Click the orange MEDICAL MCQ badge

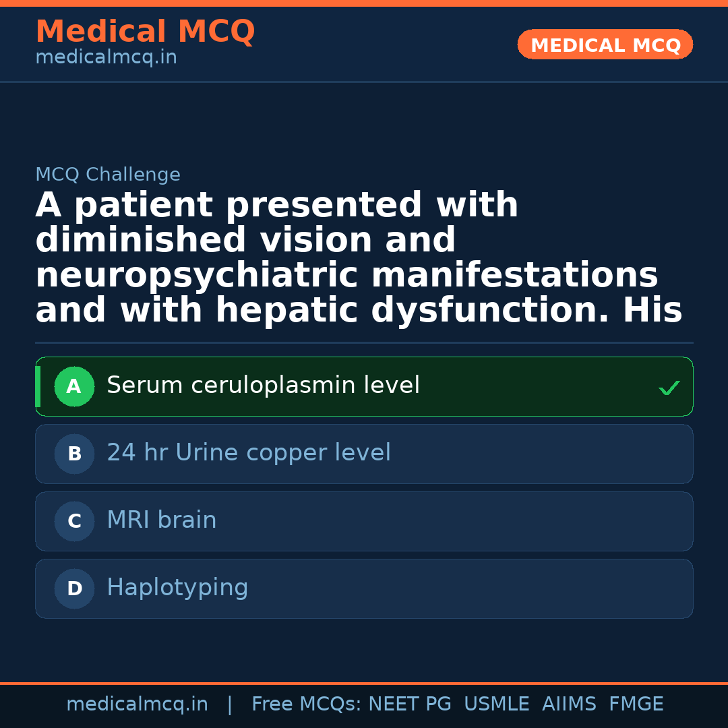pos(605,45)
